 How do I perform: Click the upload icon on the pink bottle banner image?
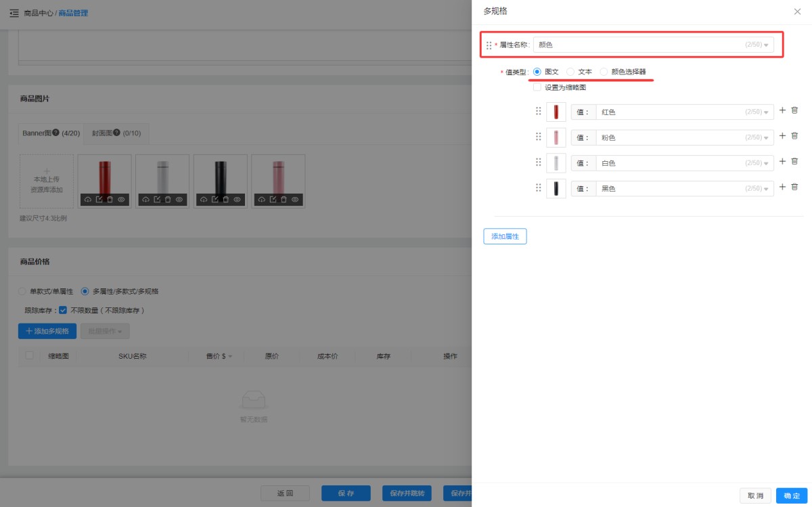[262, 200]
